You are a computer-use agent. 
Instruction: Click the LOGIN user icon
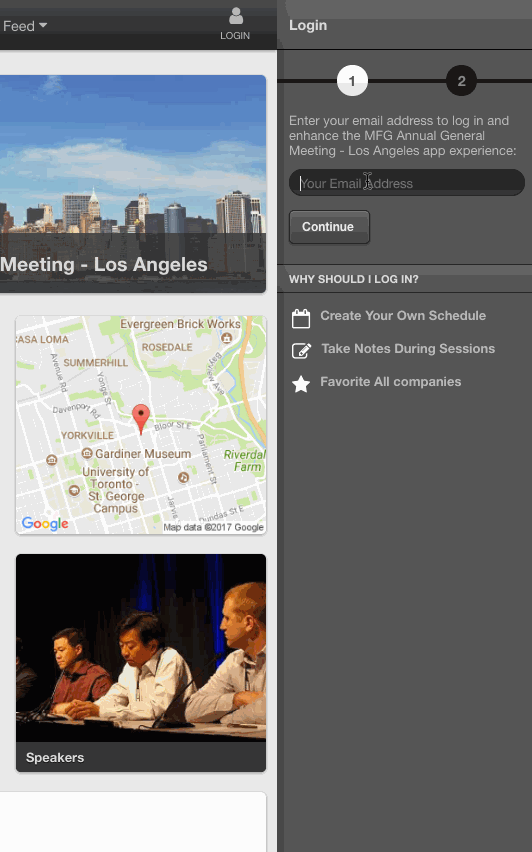[x=235, y=16]
